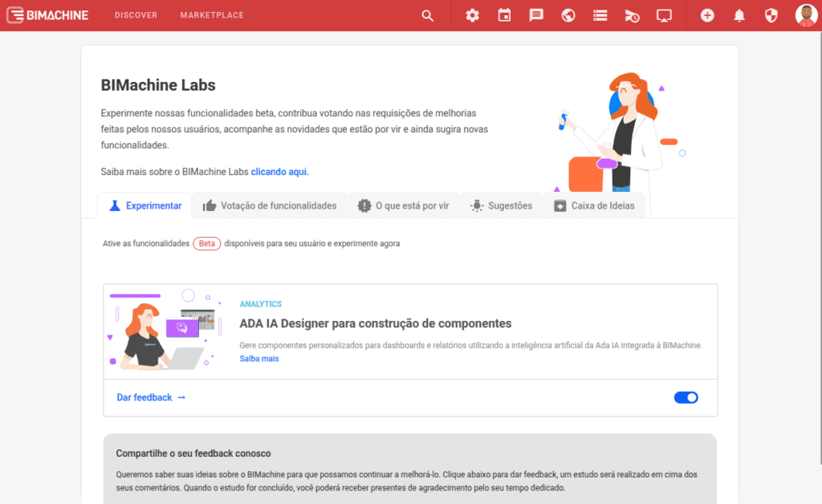Click the globe icon in header
822x504 pixels.
568,15
